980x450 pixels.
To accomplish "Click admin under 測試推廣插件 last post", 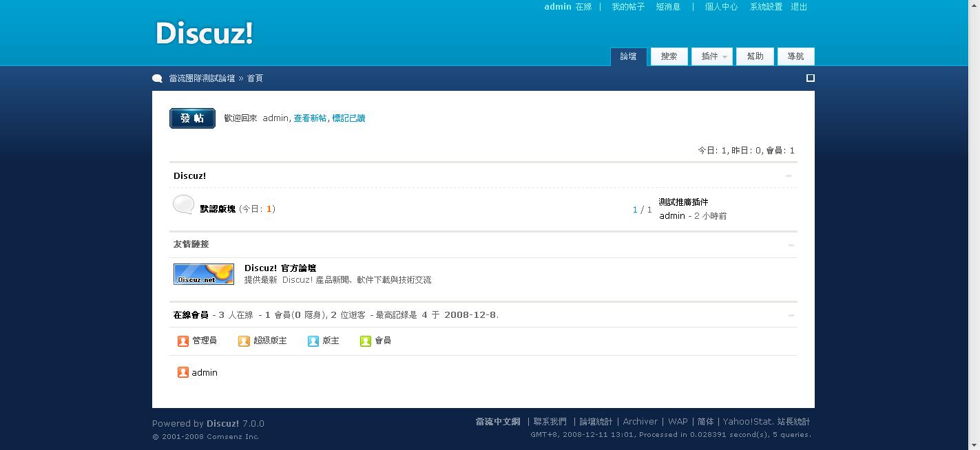I will pyautogui.click(x=672, y=216).
